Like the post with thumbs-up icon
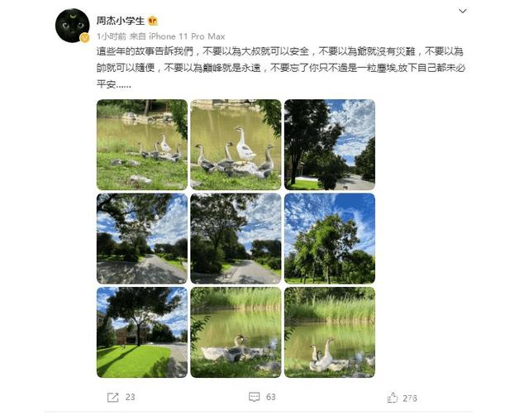Image resolution: width=529 pixels, height=420 pixels. [393, 398]
